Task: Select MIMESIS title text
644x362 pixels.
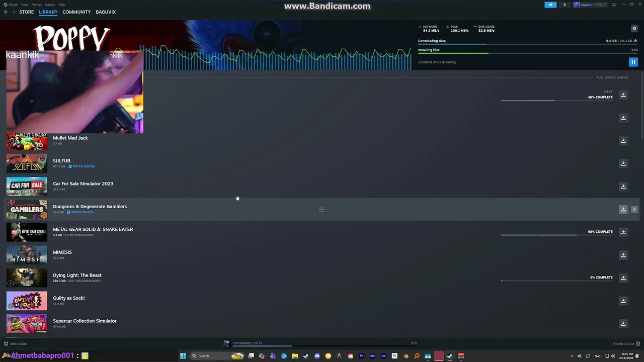Action: 62,252
